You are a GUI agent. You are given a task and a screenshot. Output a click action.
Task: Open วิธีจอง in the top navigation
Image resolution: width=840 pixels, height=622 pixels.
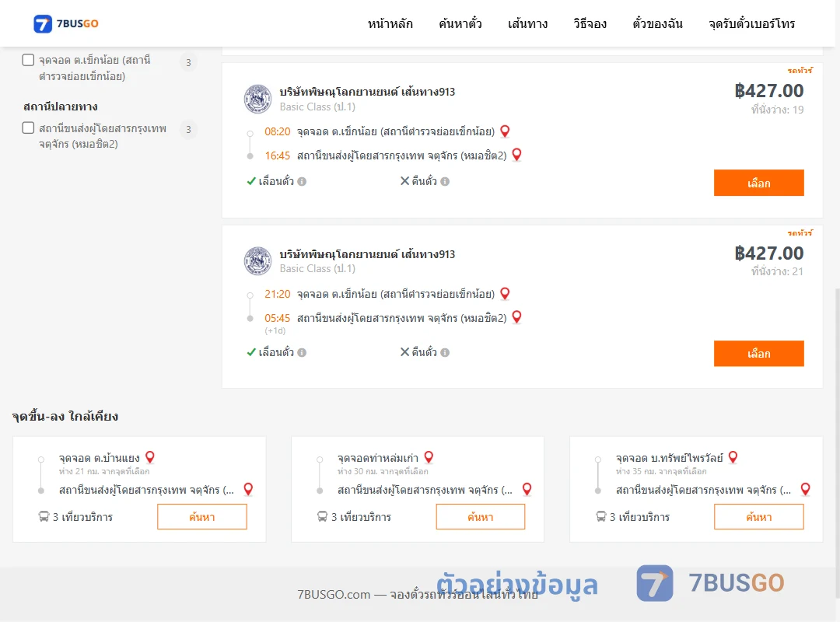[x=590, y=23]
